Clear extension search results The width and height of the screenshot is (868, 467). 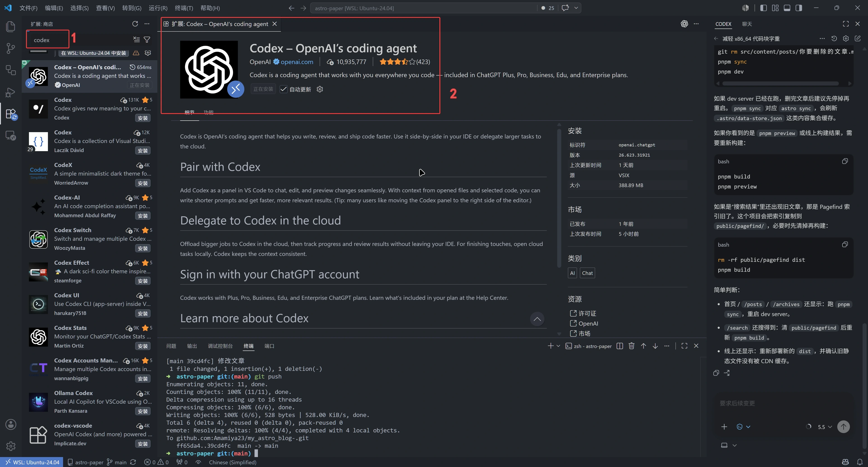tap(136, 40)
